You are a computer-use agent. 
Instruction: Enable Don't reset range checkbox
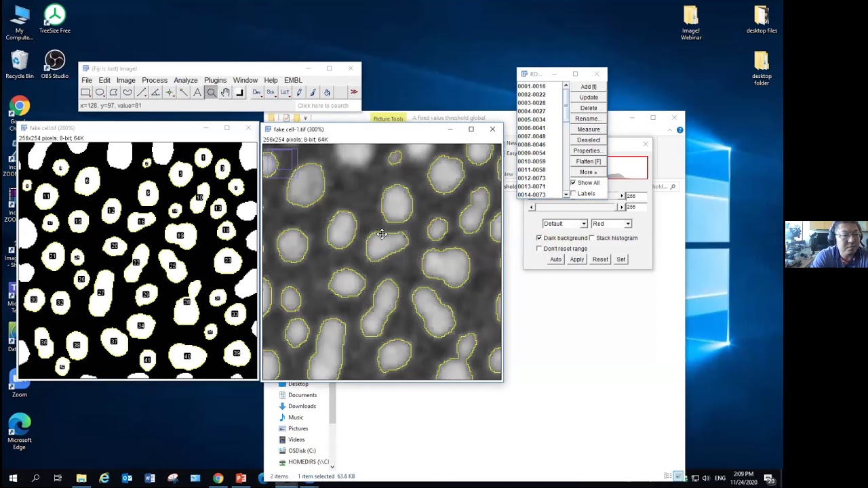[x=539, y=249]
